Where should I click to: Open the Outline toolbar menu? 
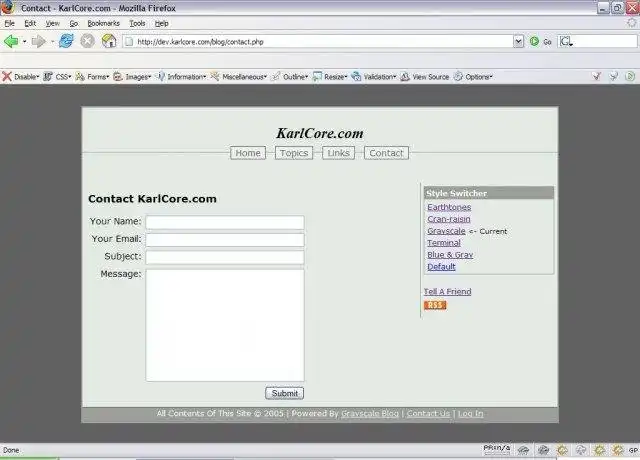(290, 76)
